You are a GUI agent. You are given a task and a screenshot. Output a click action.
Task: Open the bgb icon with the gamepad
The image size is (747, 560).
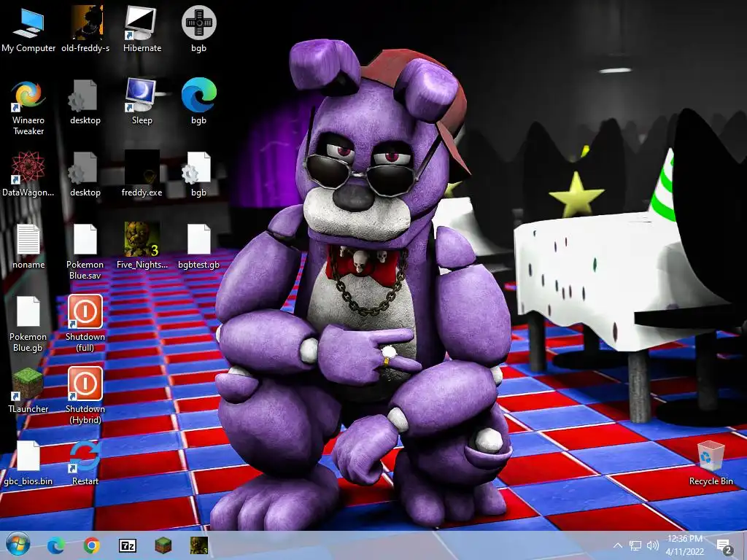[x=198, y=29]
